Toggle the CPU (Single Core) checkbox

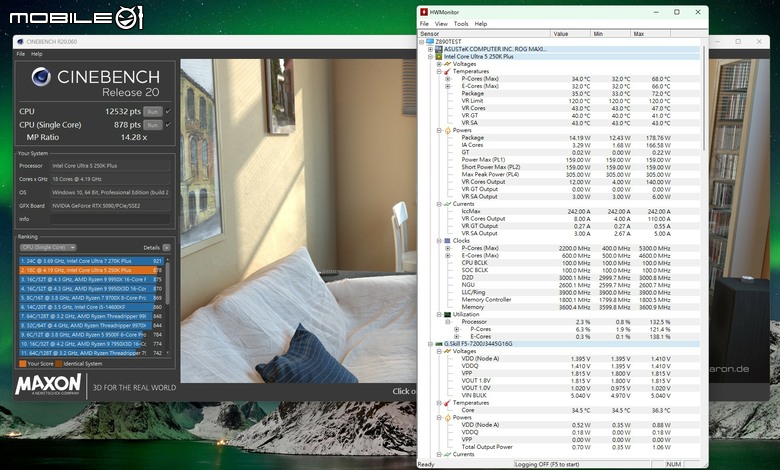pos(168,125)
